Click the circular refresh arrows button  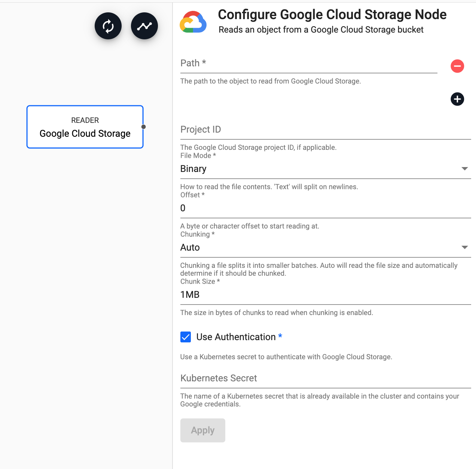[108, 26]
